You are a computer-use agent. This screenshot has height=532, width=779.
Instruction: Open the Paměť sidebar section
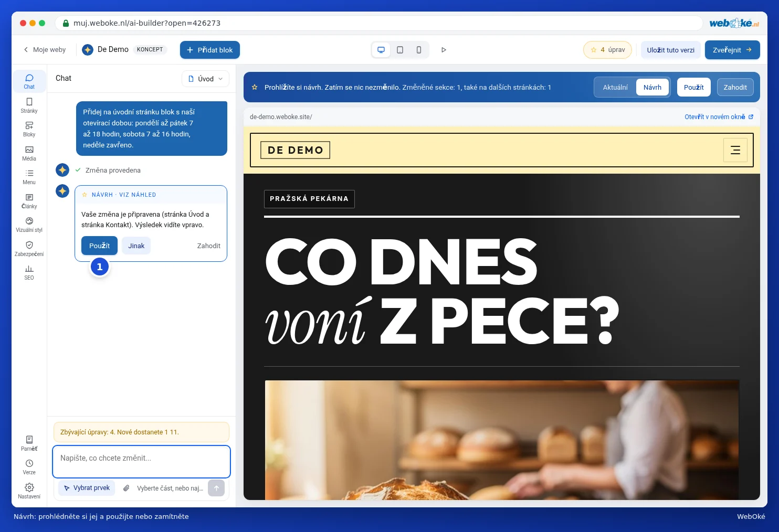click(29, 443)
